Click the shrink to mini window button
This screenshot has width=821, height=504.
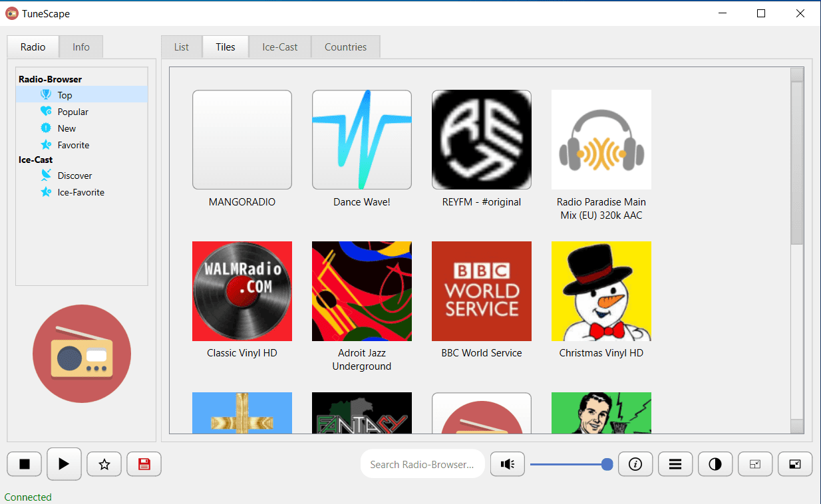[x=755, y=464]
